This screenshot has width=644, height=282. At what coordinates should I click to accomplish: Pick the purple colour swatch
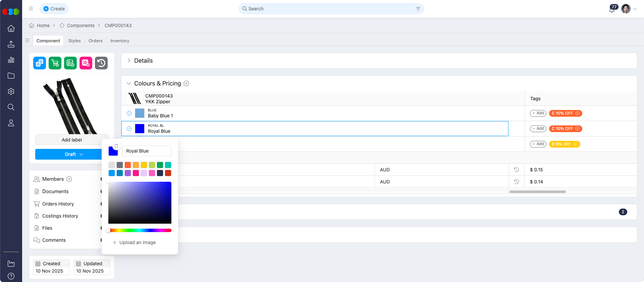[128, 173]
